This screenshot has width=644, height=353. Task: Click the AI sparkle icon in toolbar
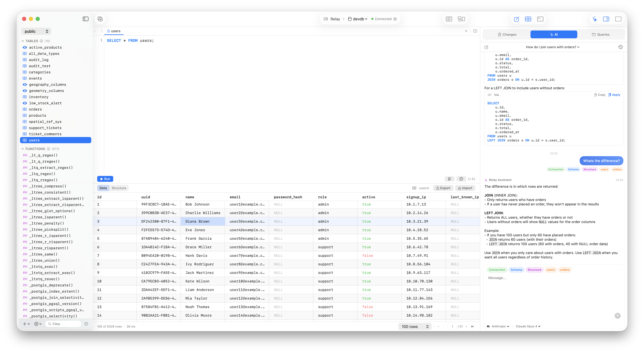[595, 19]
